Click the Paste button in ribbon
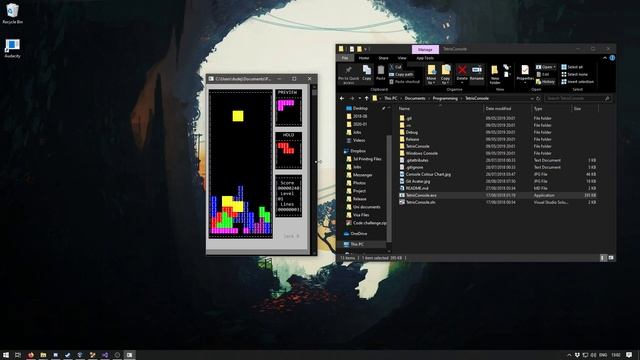This screenshot has width=640, height=360. point(381,73)
